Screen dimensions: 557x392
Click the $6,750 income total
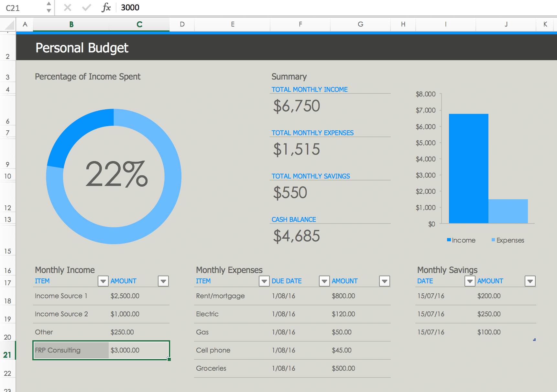(x=297, y=106)
